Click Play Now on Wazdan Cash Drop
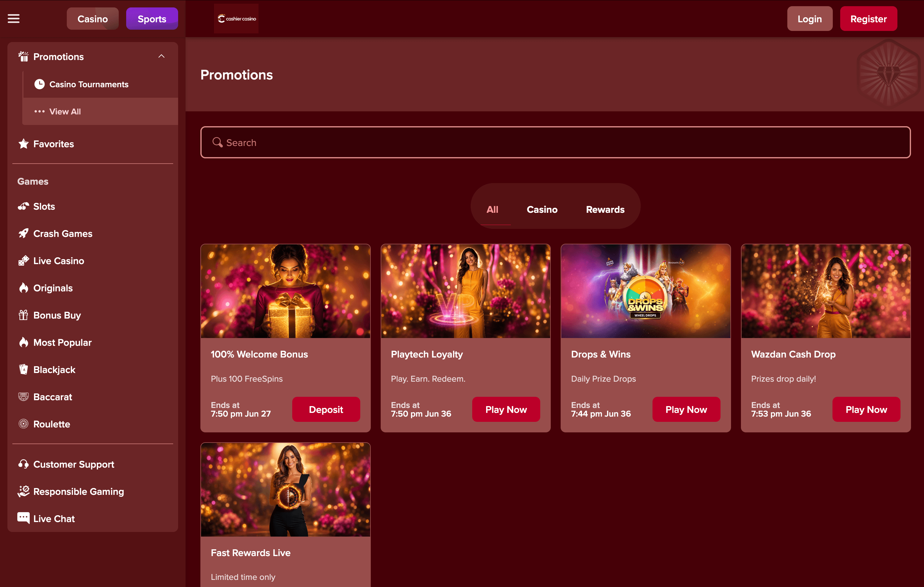The width and height of the screenshot is (924, 587). click(866, 409)
